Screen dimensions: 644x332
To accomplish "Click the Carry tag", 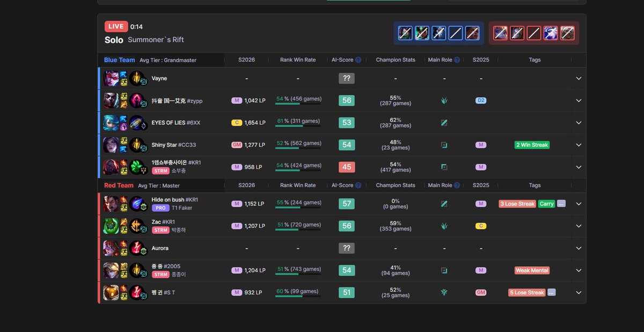I will point(546,204).
